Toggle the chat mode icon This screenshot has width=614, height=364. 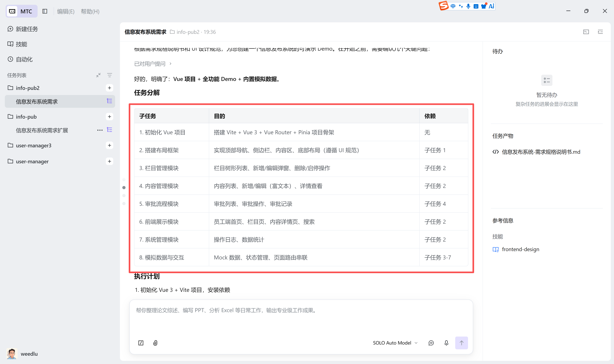pos(431,343)
